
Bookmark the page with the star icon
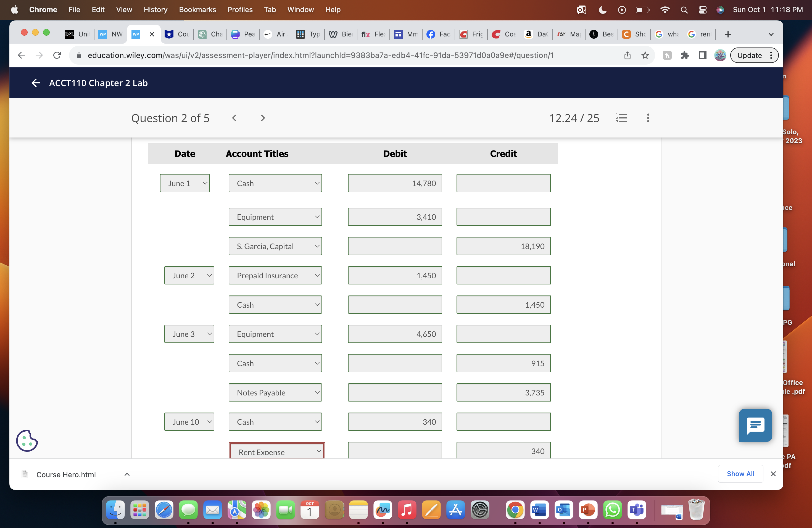coord(645,55)
